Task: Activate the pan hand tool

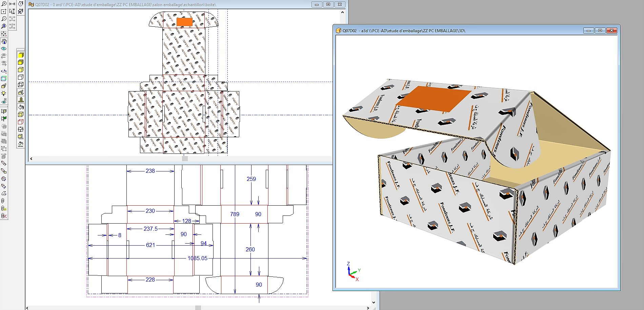Action: (4, 41)
